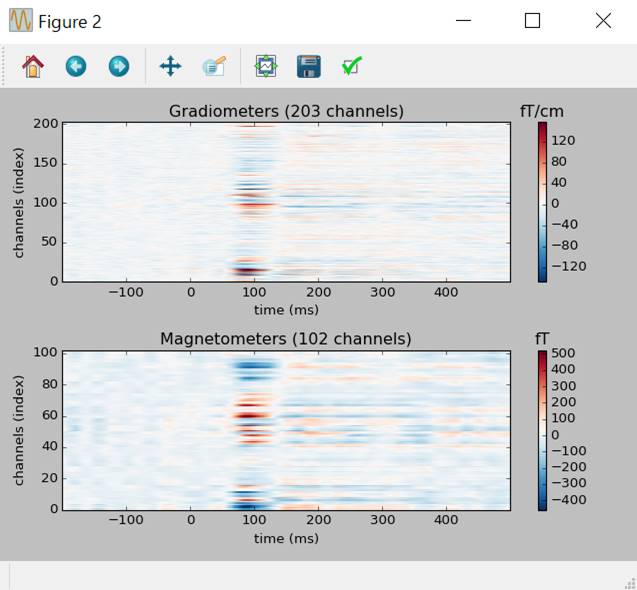The height and width of the screenshot is (590, 637).
Task: Go back to previous view arrow
Action: pos(76,66)
